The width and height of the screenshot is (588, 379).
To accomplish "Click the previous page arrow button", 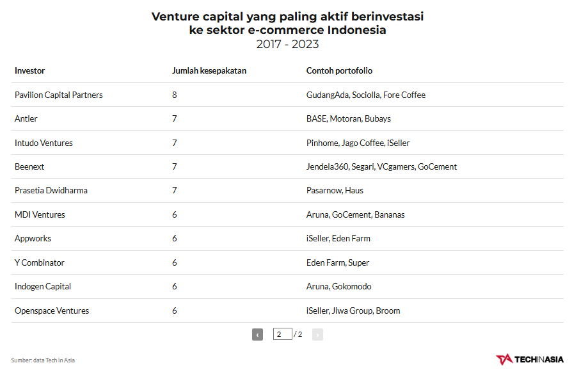I will pyautogui.click(x=258, y=334).
